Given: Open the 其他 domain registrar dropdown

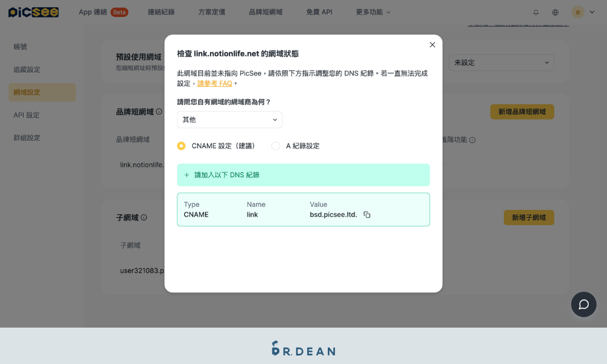Looking at the screenshot, I should click(229, 120).
